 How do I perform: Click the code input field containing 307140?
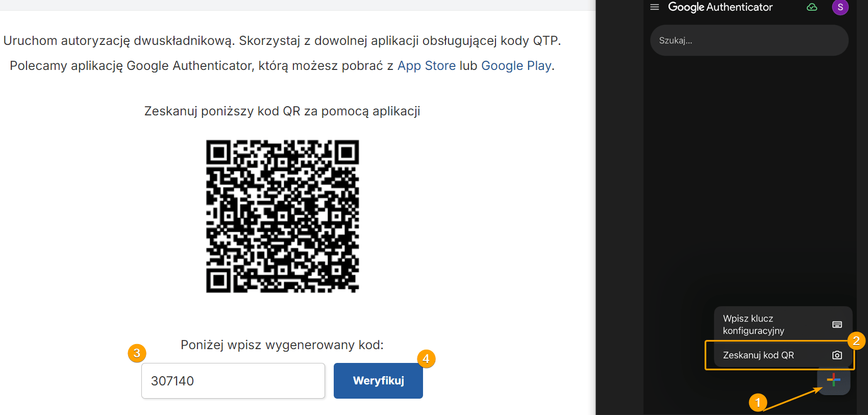233,381
